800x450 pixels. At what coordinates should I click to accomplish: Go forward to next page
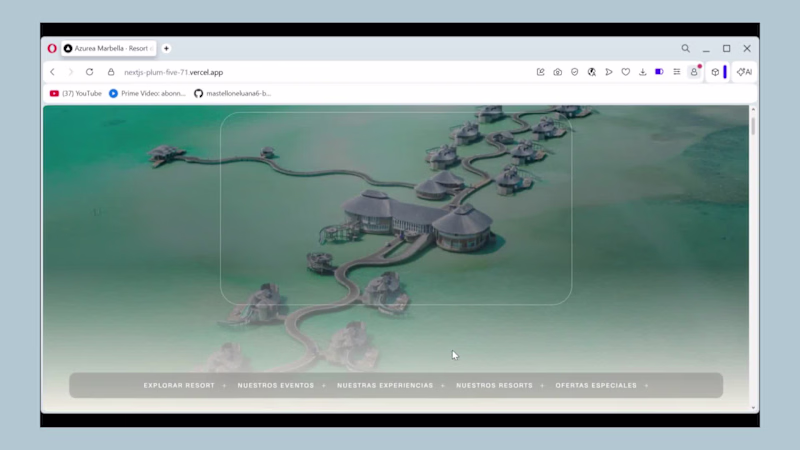(71, 72)
